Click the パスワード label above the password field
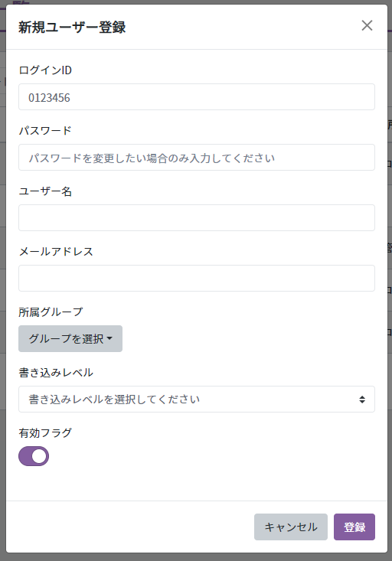Image resolution: width=392 pixels, height=561 pixels. (45, 131)
